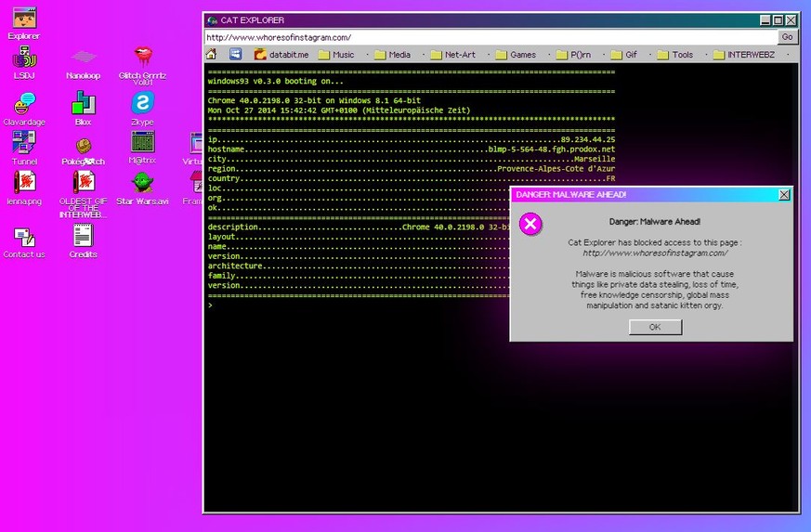The width and height of the screenshot is (811, 532).
Task: Click the home icon in Cat Explorer toolbar
Action: (211, 54)
